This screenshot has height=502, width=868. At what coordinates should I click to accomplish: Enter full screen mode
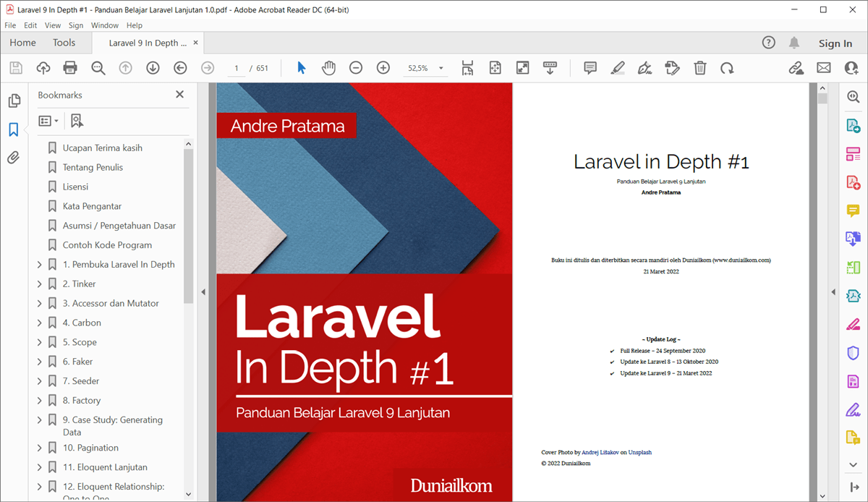(522, 68)
